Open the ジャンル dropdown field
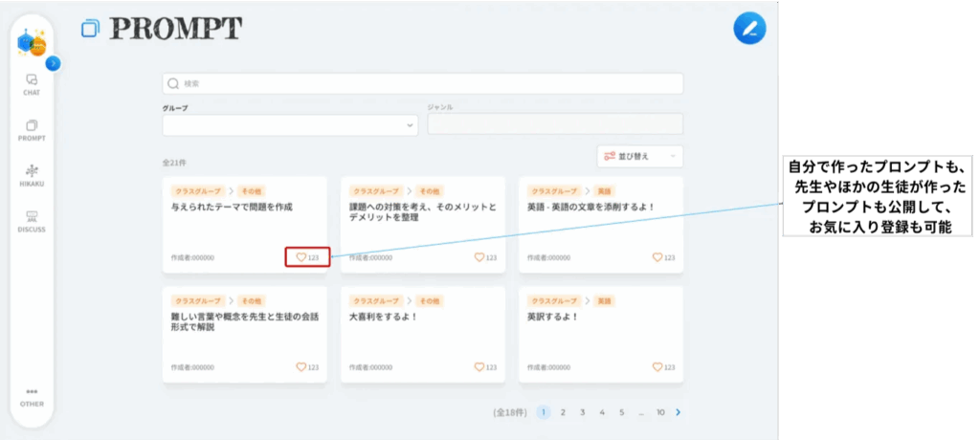This screenshot has width=980, height=440. (x=554, y=125)
